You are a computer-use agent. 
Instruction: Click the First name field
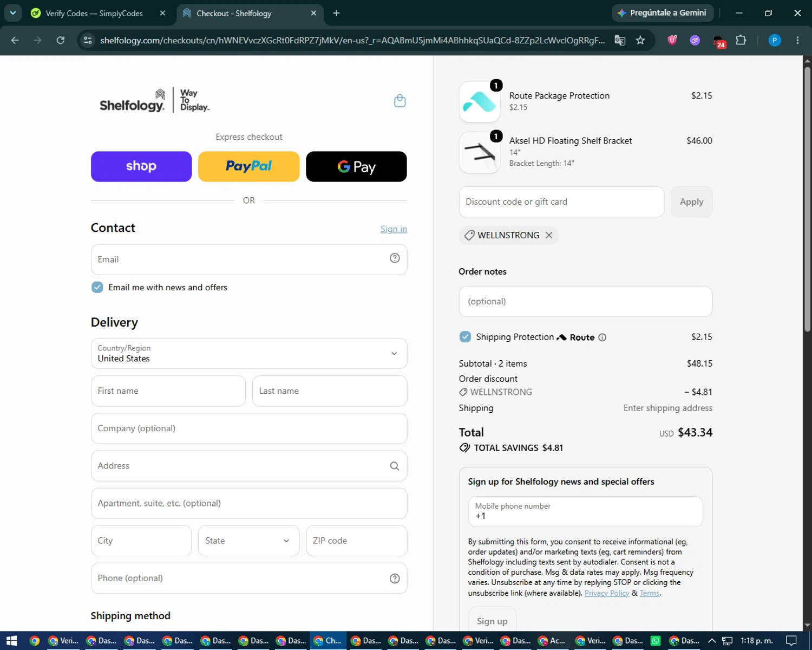pos(168,391)
